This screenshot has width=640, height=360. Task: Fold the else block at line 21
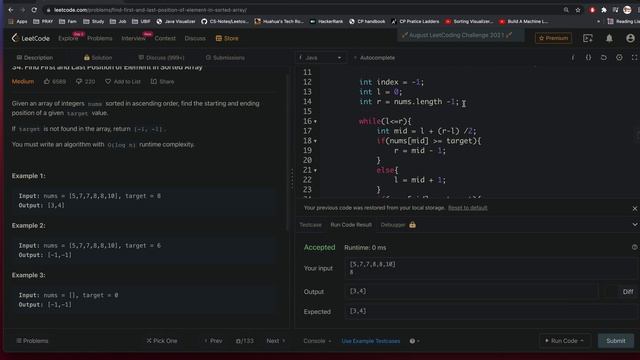[x=315, y=171]
